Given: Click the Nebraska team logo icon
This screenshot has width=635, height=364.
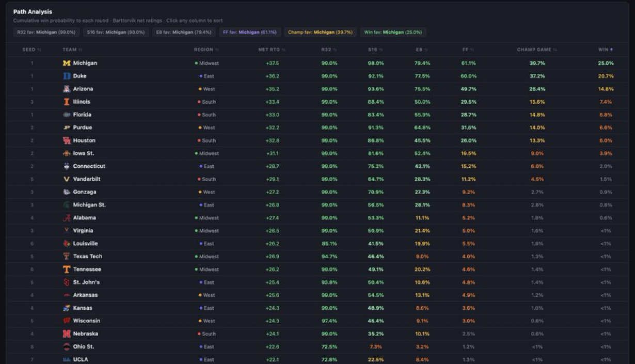Looking at the screenshot, I should 66,334.
